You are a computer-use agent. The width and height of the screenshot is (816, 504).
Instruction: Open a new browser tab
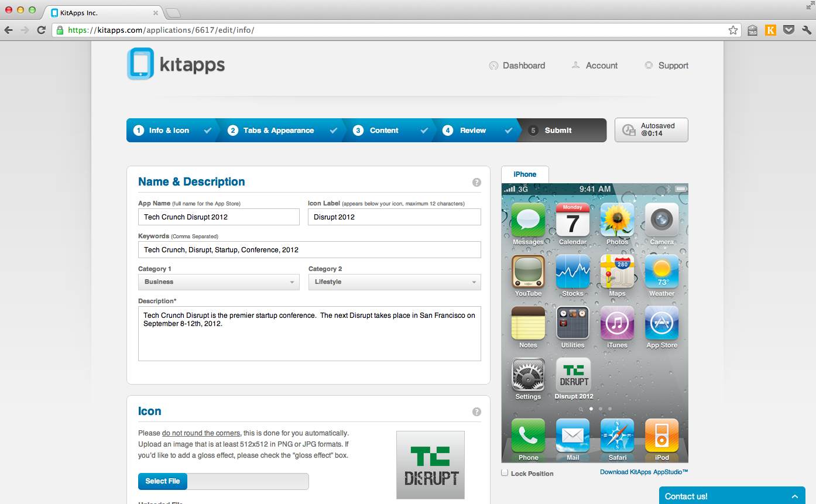(x=173, y=13)
